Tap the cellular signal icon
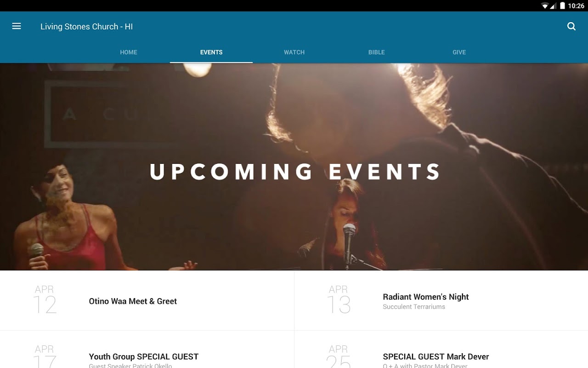Screen dimensions: 588x368 click(554, 6)
